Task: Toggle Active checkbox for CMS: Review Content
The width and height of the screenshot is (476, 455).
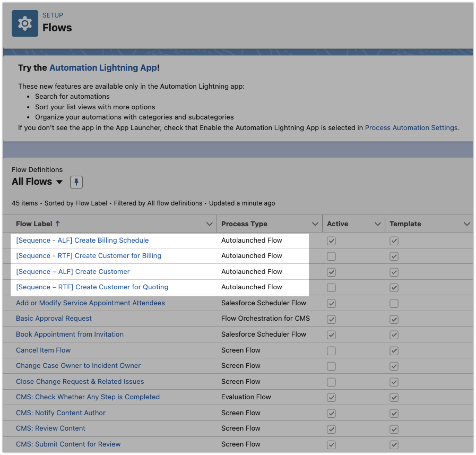Action: 331,429
